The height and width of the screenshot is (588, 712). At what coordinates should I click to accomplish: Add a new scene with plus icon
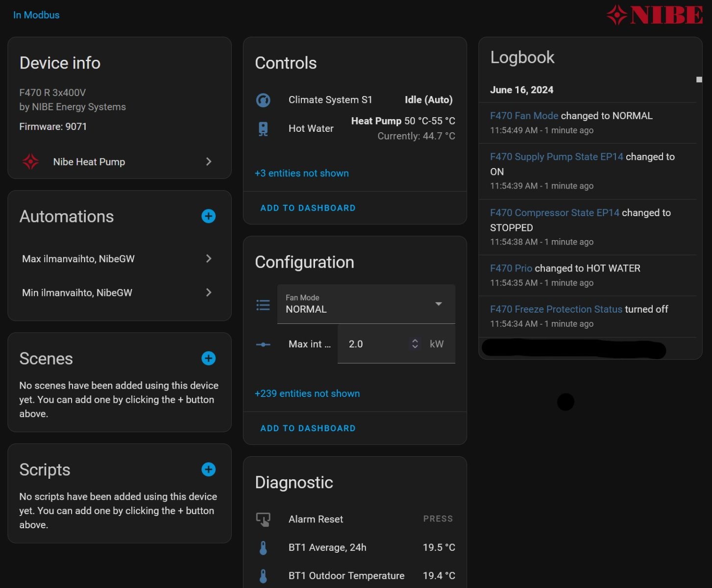tap(208, 358)
